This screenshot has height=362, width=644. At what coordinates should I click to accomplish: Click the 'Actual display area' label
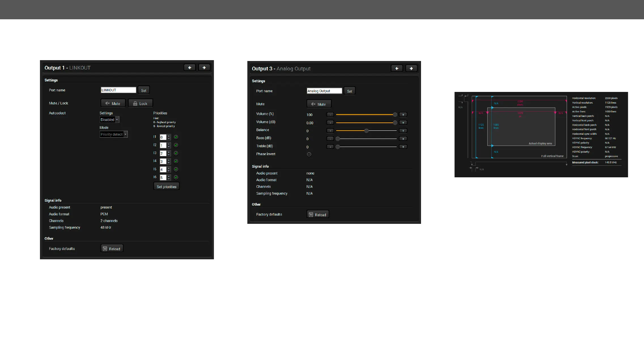pos(540,144)
